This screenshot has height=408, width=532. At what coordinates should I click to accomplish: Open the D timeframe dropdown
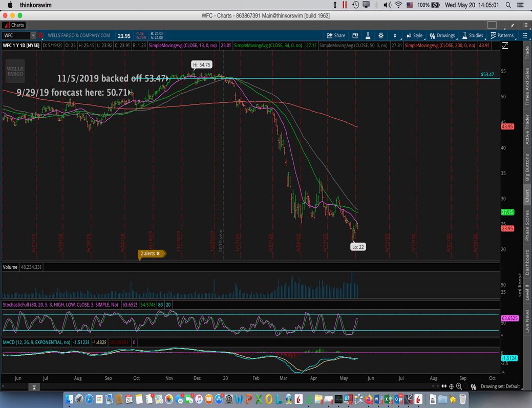click(395, 36)
